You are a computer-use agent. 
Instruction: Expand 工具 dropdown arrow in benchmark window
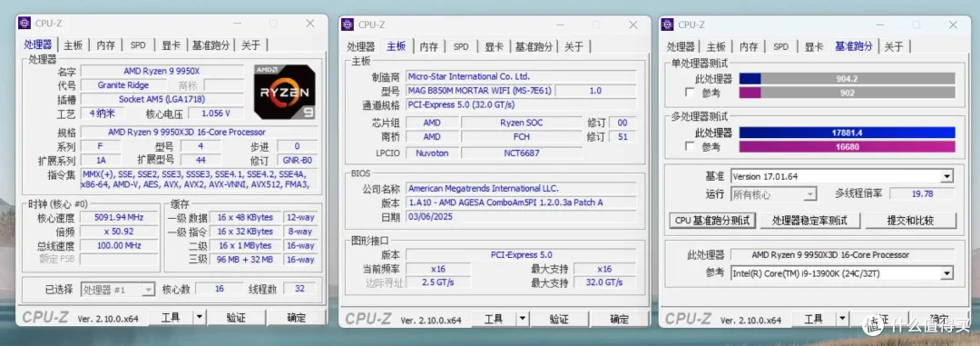(842, 319)
